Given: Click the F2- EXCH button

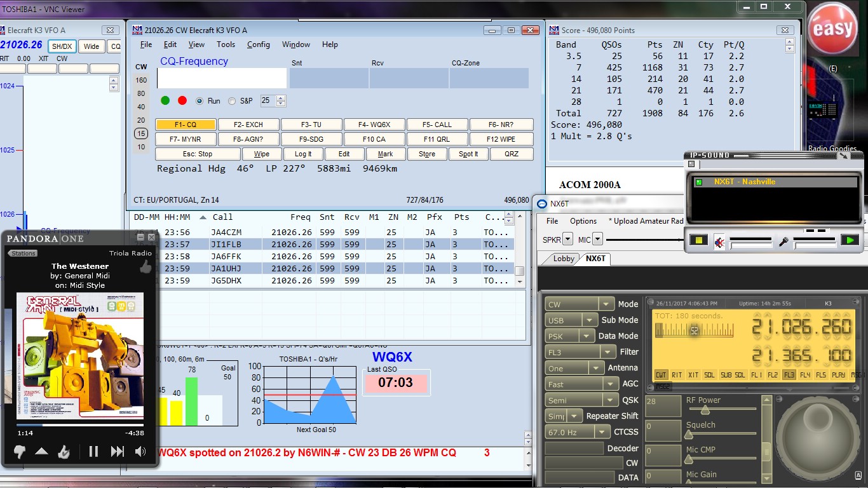Looking at the screenshot, I should point(248,125).
